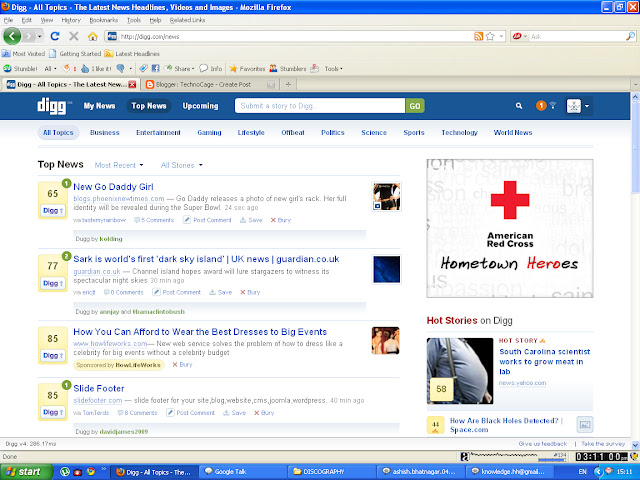Image resolution: width=640 pixels, height=480 pixels.
Task: Click the user avatar in Digg header
Action: click(x=573, y=106)
